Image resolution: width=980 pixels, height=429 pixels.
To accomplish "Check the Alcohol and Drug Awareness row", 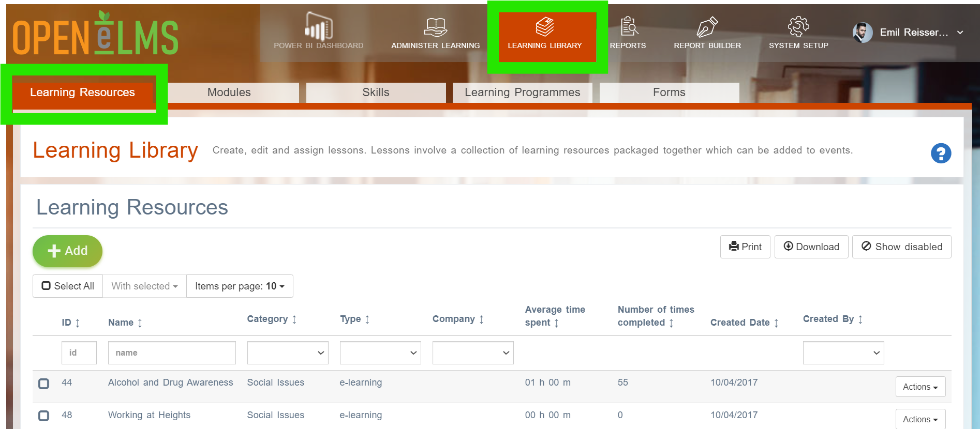I will click(x=44, y=384).
